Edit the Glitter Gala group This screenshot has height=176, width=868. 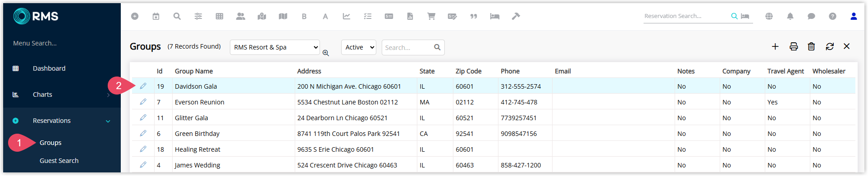(143, 117)
